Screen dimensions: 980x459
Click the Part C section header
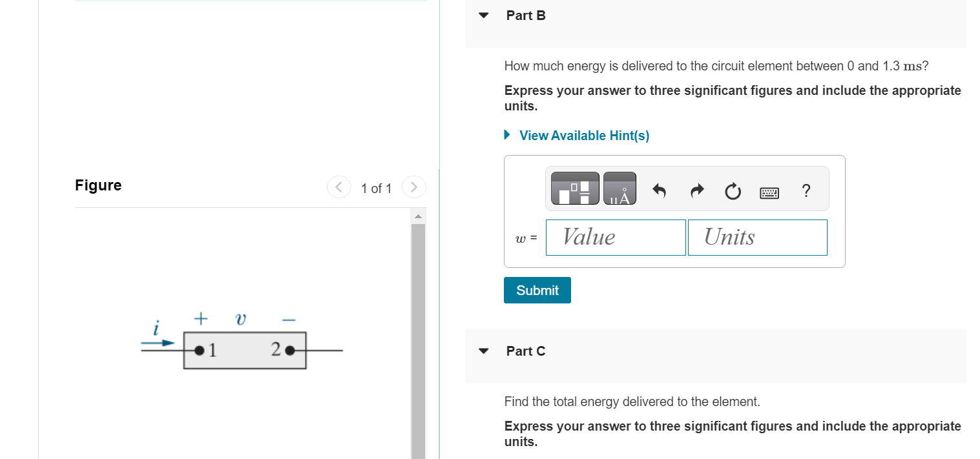525,351
